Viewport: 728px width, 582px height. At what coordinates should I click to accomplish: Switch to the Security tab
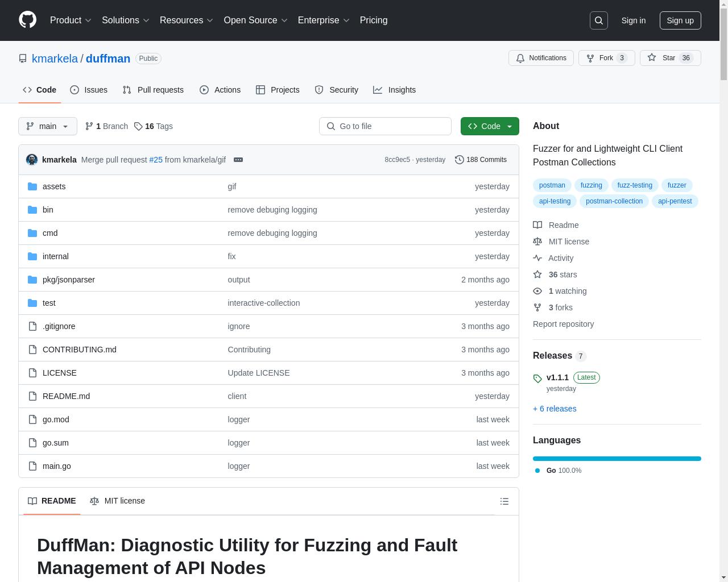[x=337, y=90]
